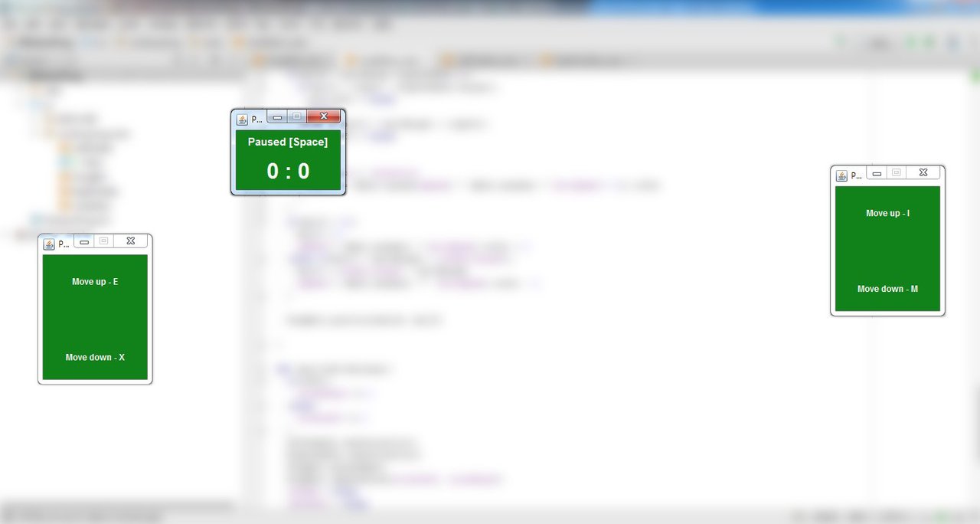Click maximize button in 'Move up - I' window
This screenshot has height=524, width=980.
[x=897, y=173]
